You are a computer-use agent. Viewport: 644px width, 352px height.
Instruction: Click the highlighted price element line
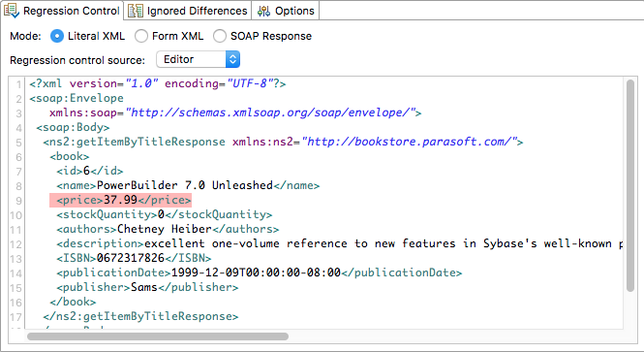point(120,201)
